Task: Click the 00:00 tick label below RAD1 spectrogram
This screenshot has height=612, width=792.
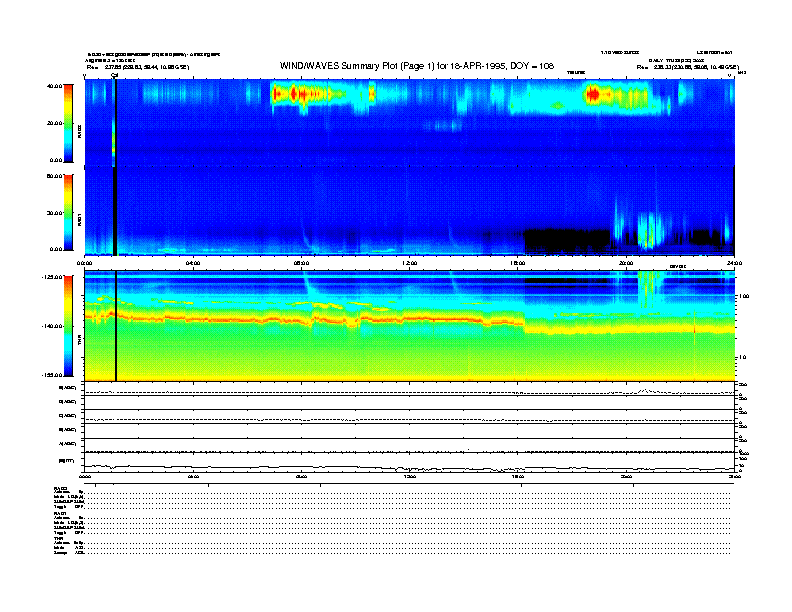Action: tap(85, 263)
